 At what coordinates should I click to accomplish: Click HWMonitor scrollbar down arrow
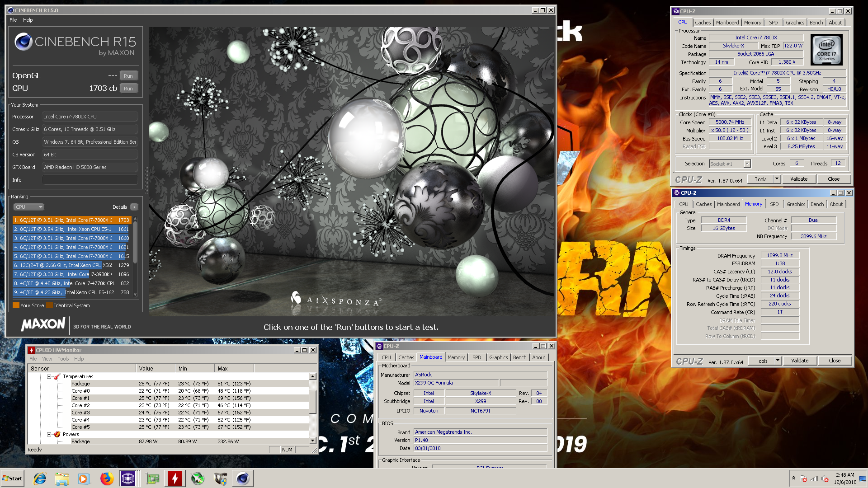pos(312,441)
